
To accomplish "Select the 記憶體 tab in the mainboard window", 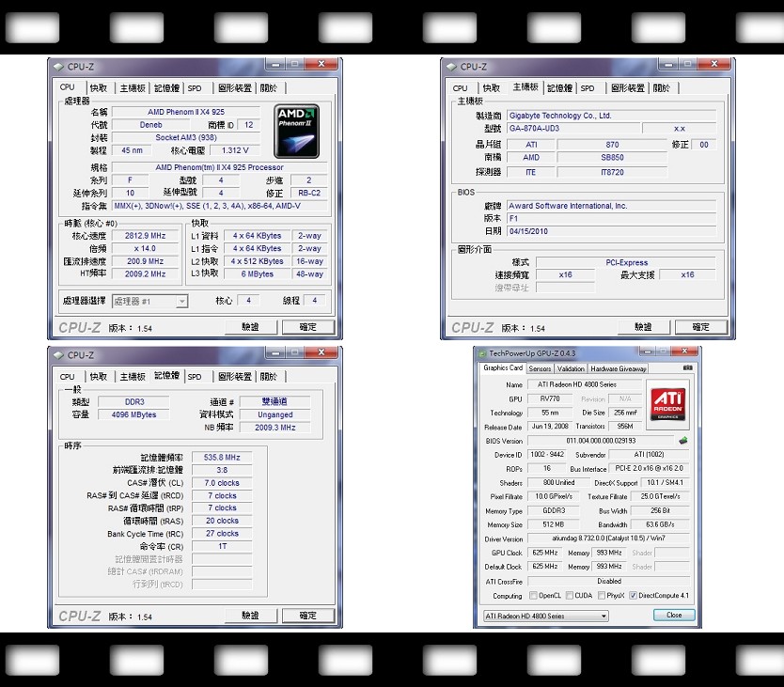I will [x=559, y=88].
